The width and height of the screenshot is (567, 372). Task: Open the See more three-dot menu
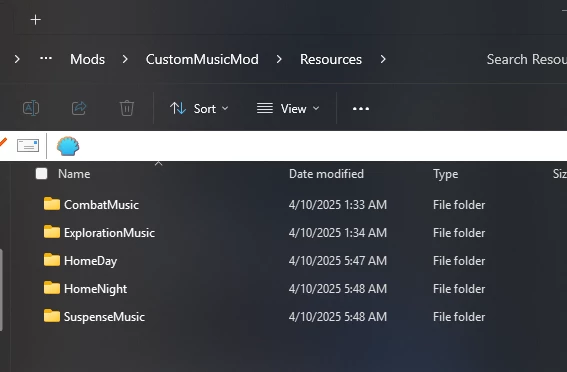[361, 108]
